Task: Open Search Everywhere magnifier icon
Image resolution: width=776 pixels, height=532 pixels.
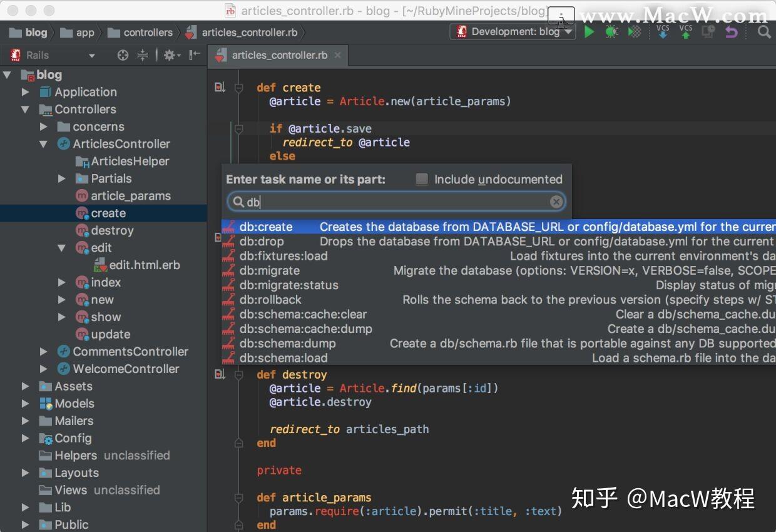Action: click(763, 32)
